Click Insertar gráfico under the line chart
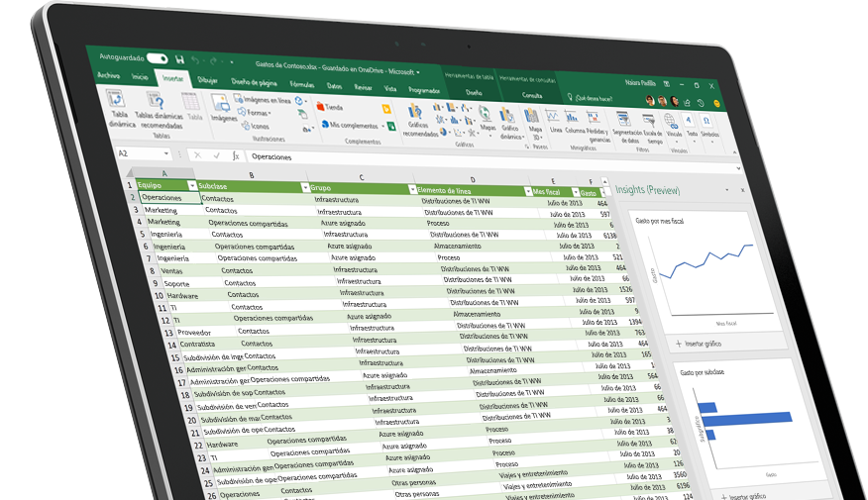The image size is (868, 500). tap(697, 344)
